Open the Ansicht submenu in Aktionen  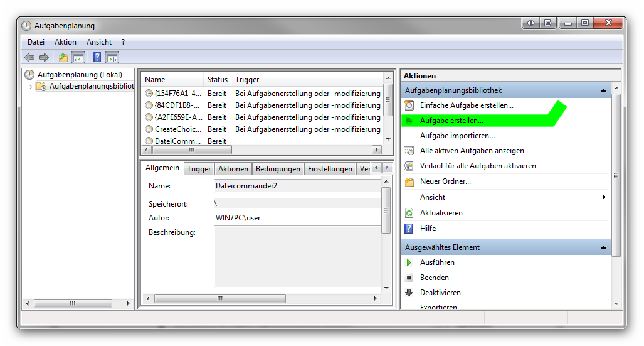(433, 197)
